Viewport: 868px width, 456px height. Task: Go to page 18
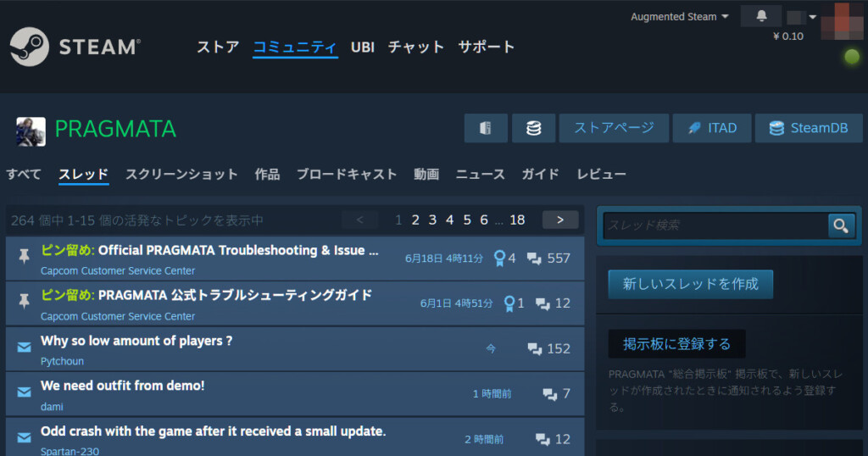(517, 220)
